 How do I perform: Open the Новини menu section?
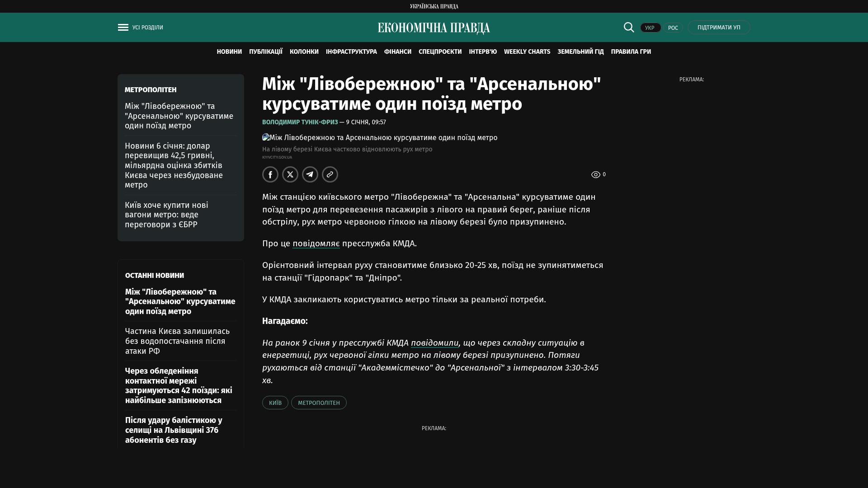[x=229, y=52]
